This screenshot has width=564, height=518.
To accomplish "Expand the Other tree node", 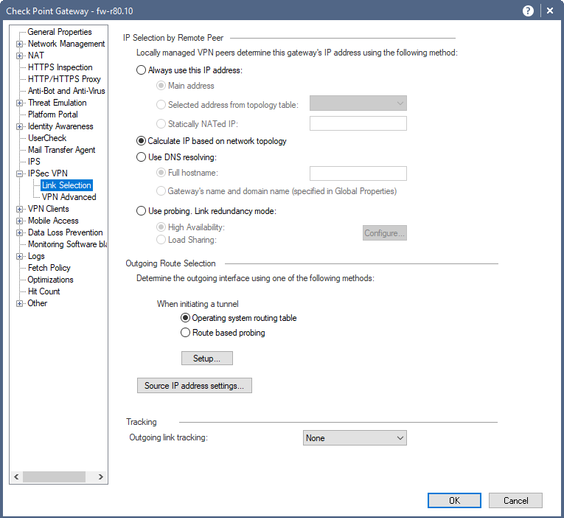I will pos(19,303).
